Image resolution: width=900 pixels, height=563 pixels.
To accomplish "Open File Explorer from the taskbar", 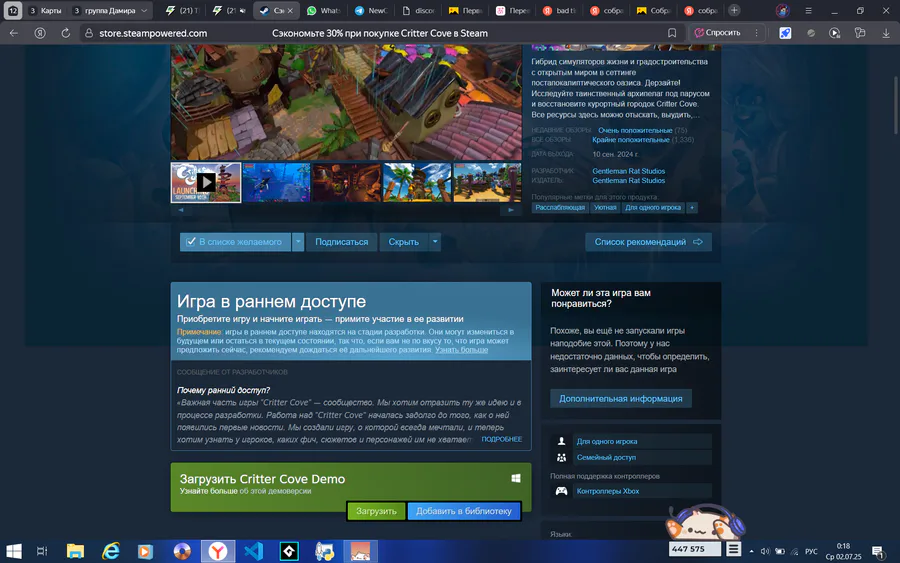I will coord(75,551).
